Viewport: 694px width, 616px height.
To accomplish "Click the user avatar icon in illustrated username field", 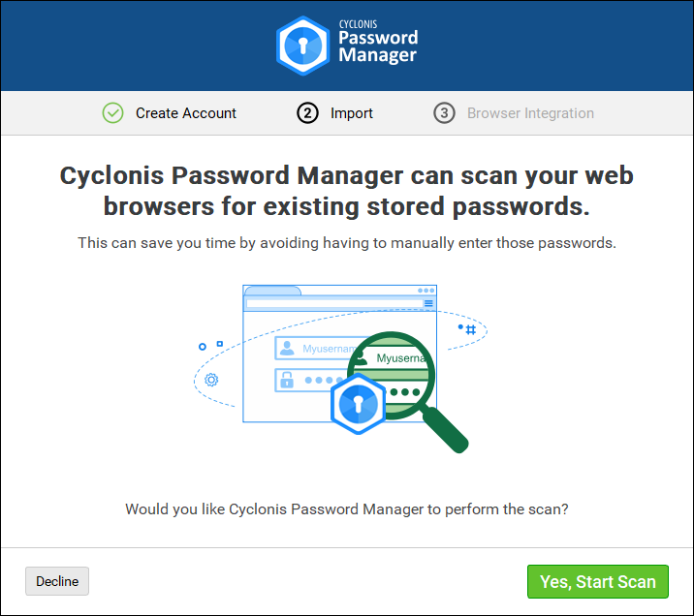I will point(287,349).
